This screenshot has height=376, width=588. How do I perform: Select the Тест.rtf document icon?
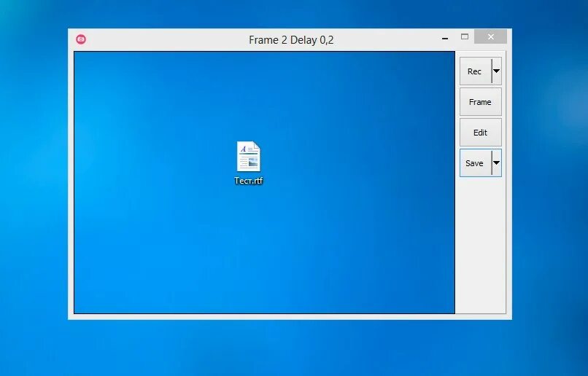click(x=249, y=156)
